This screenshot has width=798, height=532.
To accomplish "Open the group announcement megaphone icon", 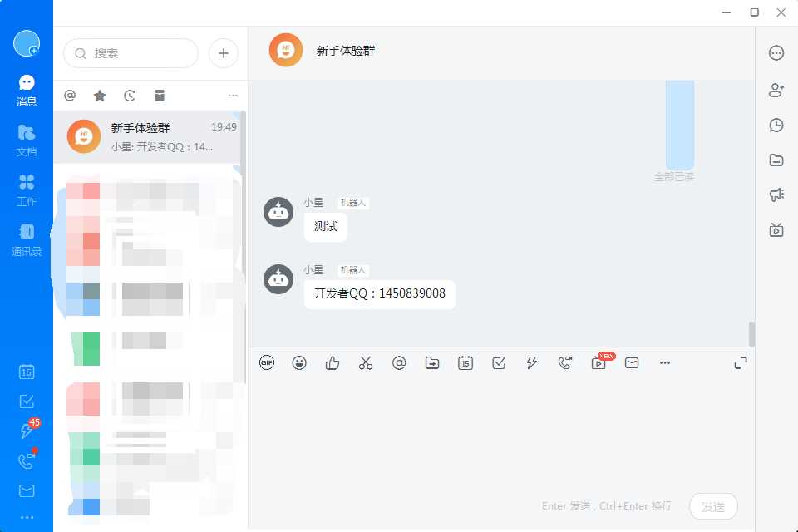I will coord(776,195).
